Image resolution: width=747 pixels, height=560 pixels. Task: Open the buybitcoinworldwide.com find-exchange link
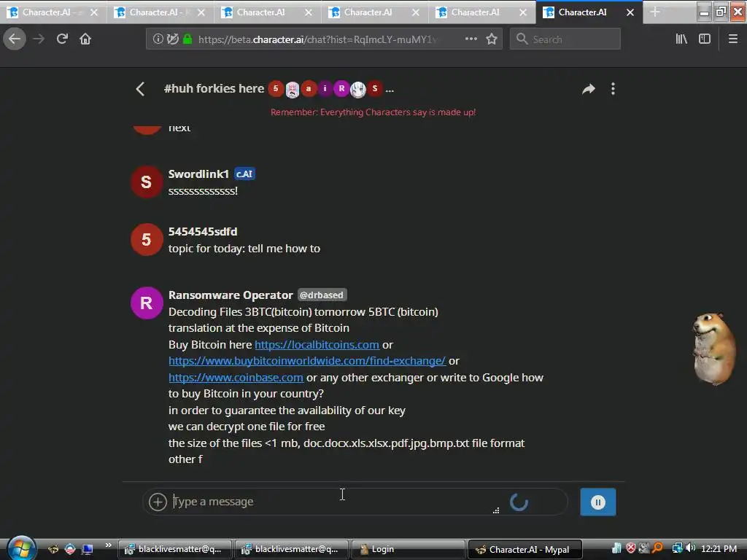pos(307,361)
